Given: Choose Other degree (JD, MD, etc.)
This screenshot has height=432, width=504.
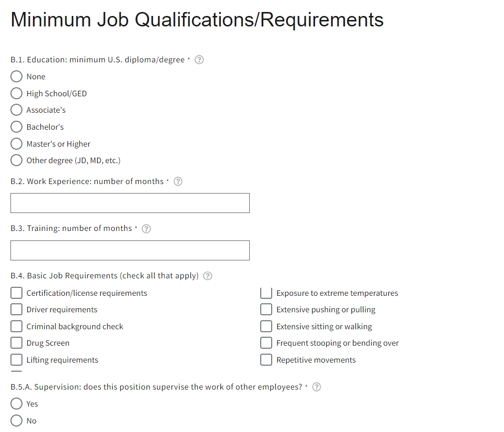Looking at the screenshot, I should [x=17, y=160].
